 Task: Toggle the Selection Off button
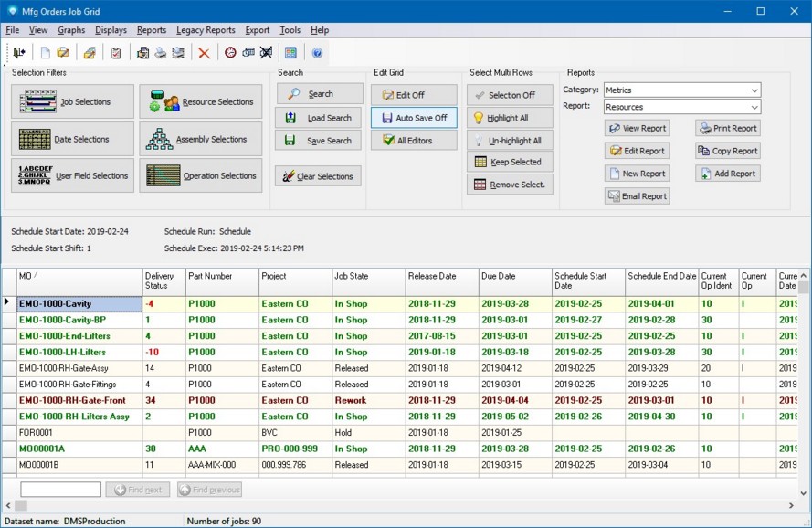[x=510, y=95]
